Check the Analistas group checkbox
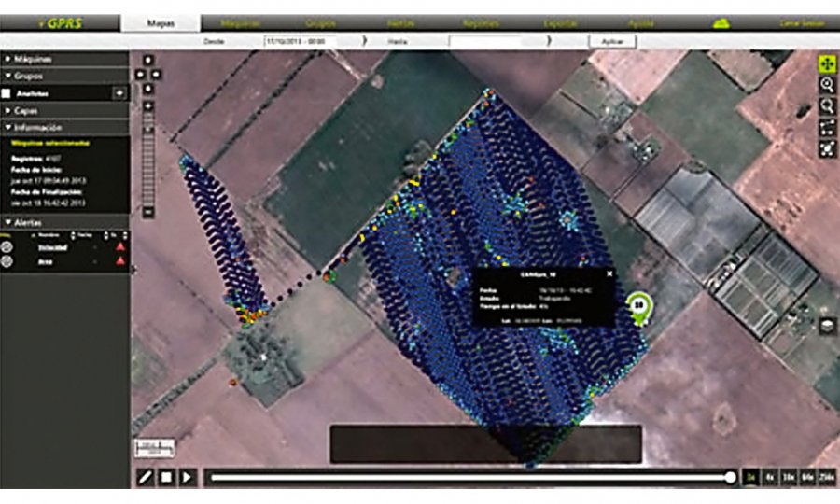This screenshot has height=504, width=840. coord(7,93)
